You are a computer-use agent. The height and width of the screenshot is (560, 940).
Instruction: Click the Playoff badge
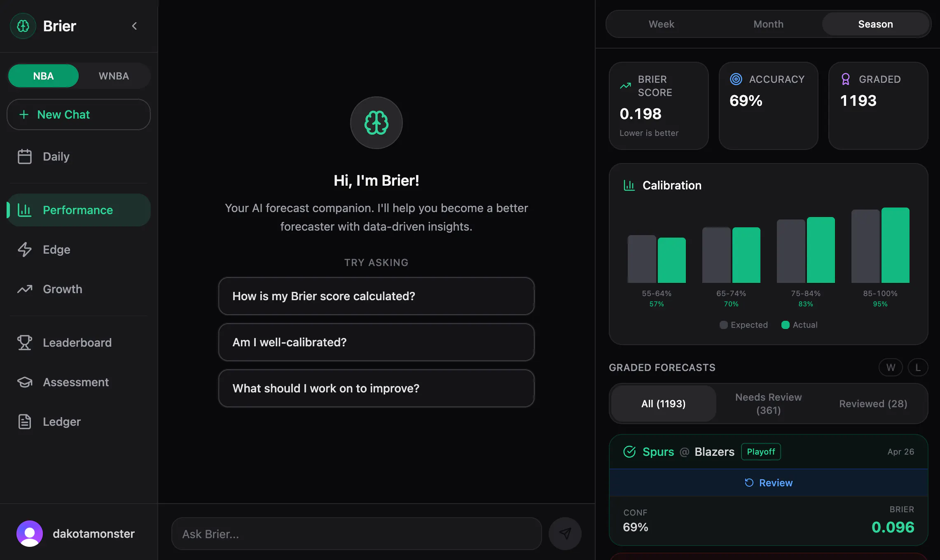tap(761, 452)
